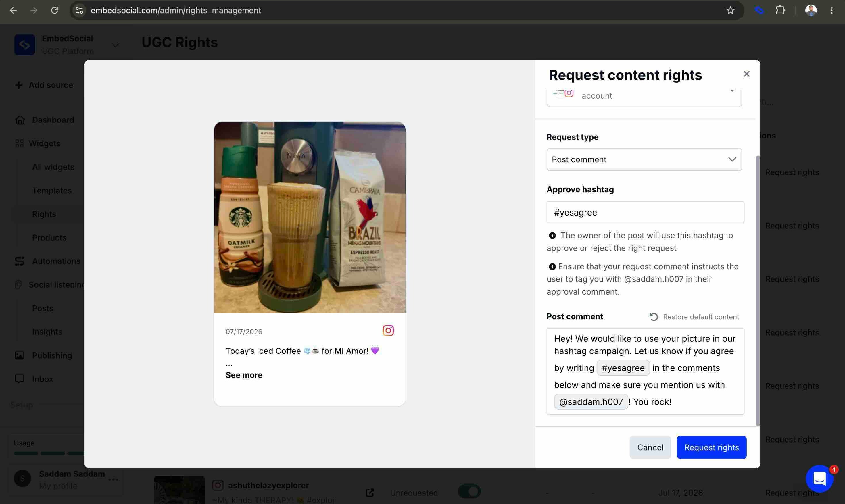
Task: Open Widgets in sidebar
Action: point(45,143)
